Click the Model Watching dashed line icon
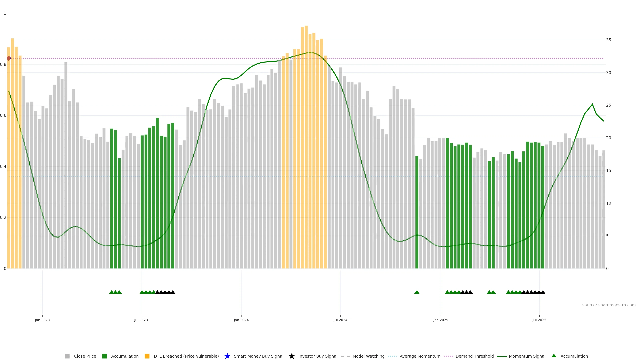 click(345, 356)
